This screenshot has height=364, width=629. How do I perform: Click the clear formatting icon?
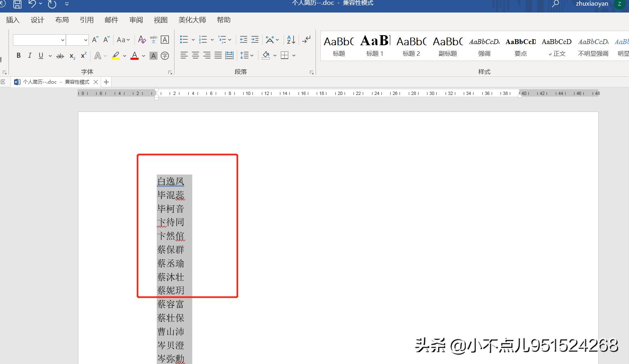(x=142, y=40)
